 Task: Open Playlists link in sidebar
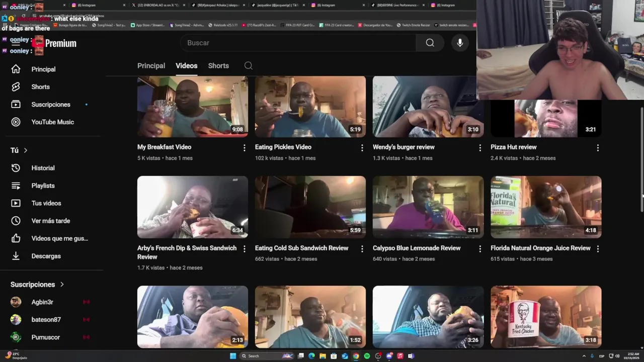[x=43, y=186]
